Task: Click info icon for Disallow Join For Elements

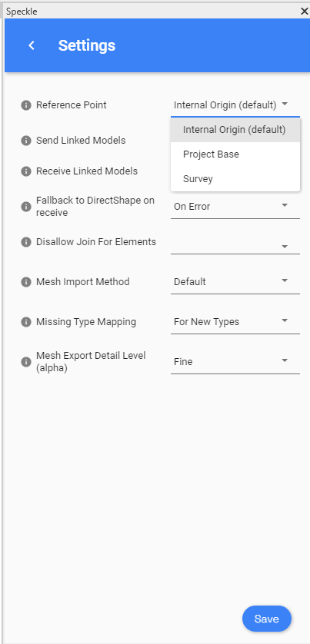Action: coord(26,242)
